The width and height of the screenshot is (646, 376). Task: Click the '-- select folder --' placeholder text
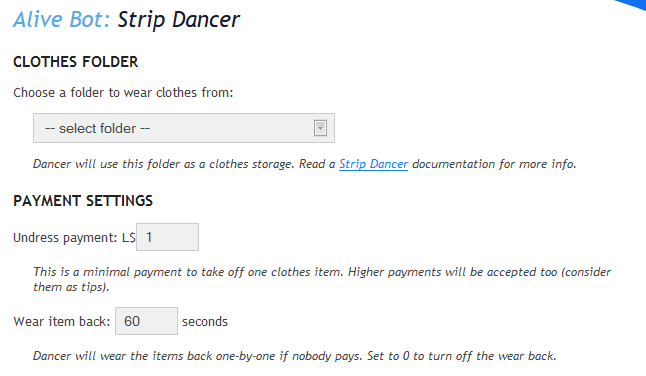tap(97, 128)
